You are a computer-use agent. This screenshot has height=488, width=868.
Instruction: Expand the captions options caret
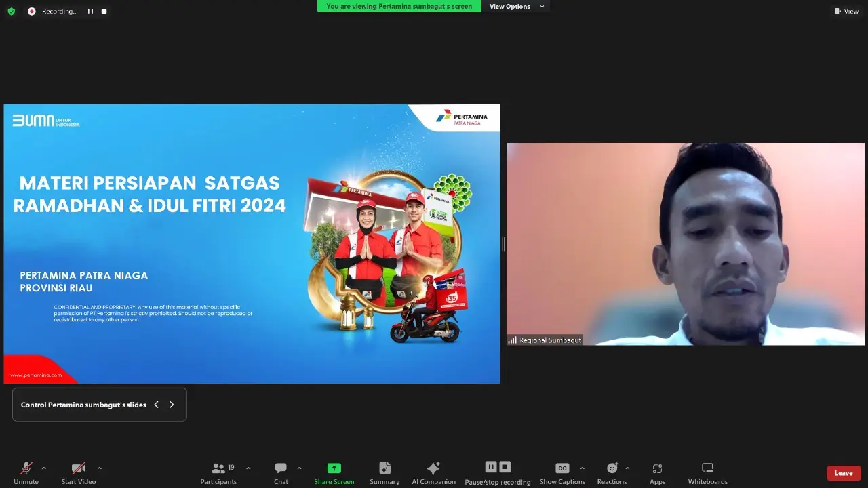click(x=583, y=468)
